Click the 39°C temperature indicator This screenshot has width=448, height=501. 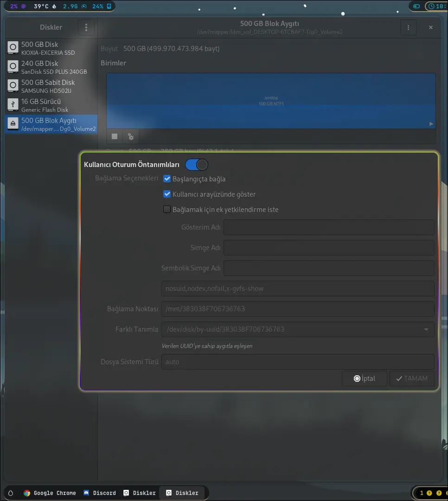[45, 6]
